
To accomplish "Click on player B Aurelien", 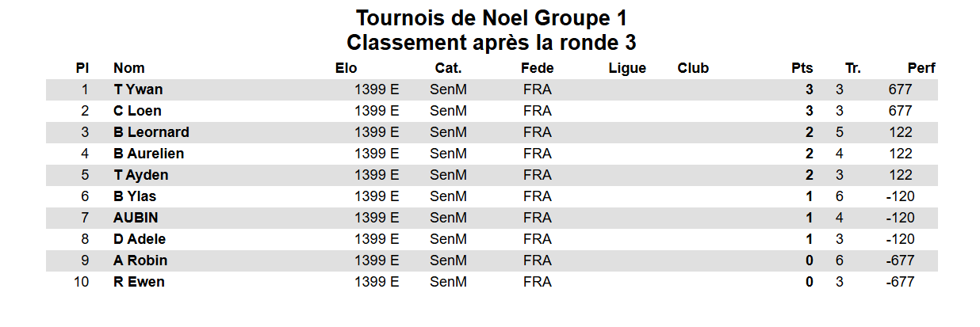I will pyautogui.click(x=148, y=154).
